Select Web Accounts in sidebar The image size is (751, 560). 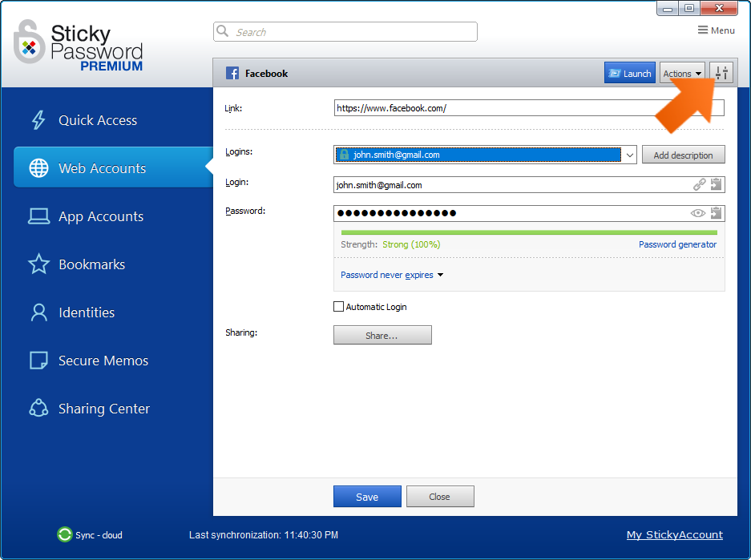[x=113, y=167]
